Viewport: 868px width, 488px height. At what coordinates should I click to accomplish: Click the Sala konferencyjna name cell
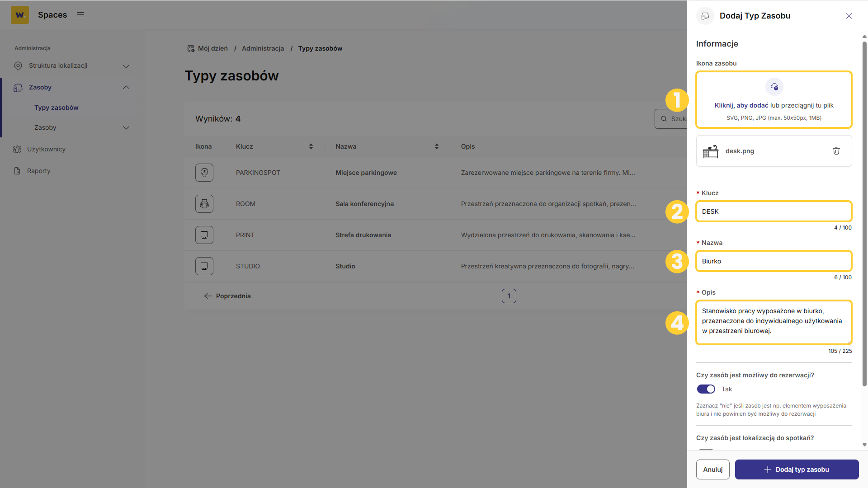(x=364, y=204)
